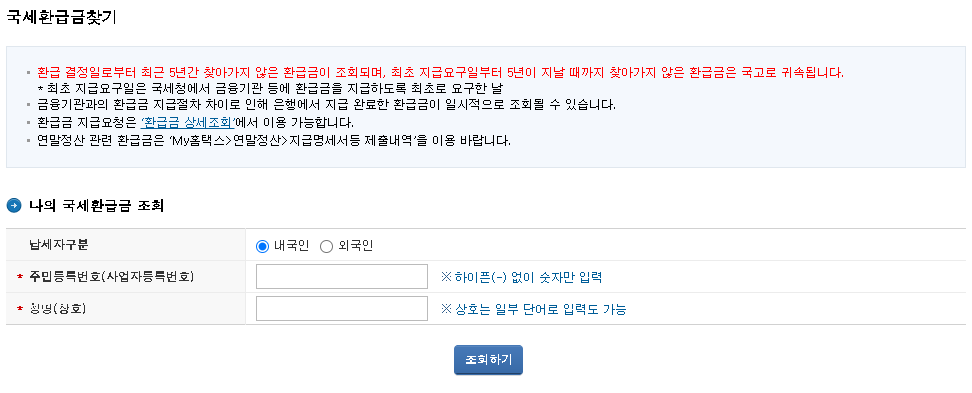
Task: Click the 성명(상호) field label
Action: (57, 308)
